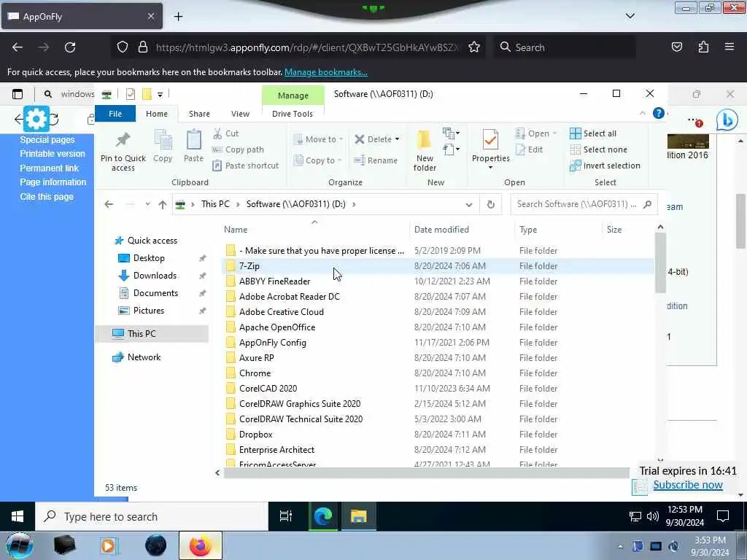The image size is (747, 560).
Task: Click Copy path in Clipboard group
Action: click(x=239, y=149)
